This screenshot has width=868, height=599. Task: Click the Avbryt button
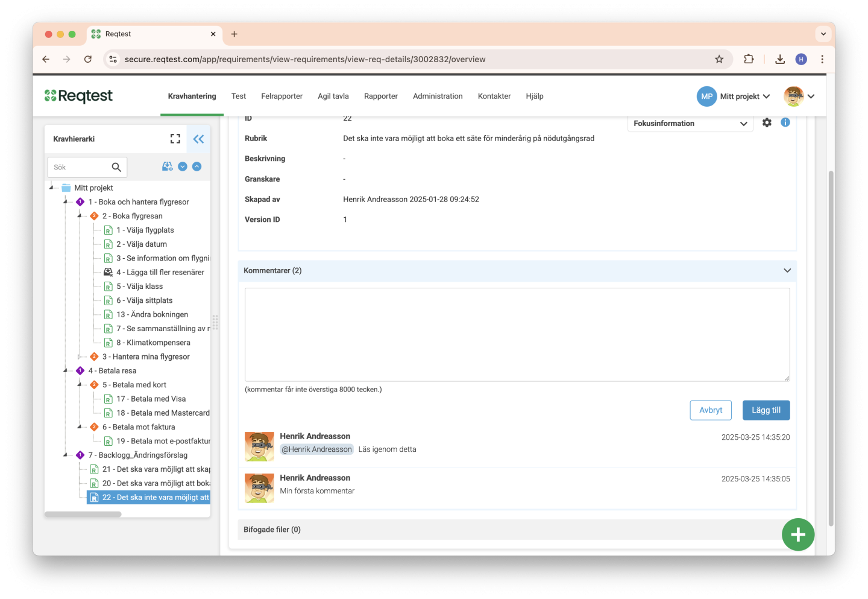711,410
